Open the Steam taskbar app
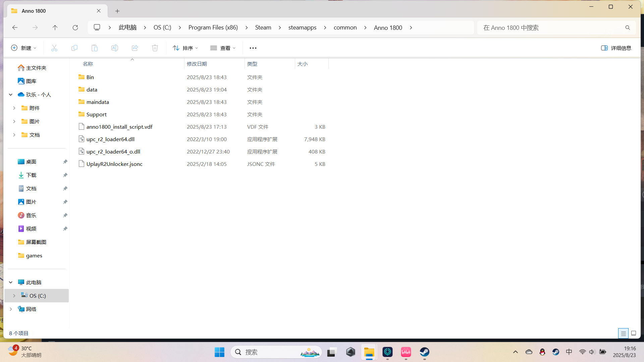 (x=425, y=352)
